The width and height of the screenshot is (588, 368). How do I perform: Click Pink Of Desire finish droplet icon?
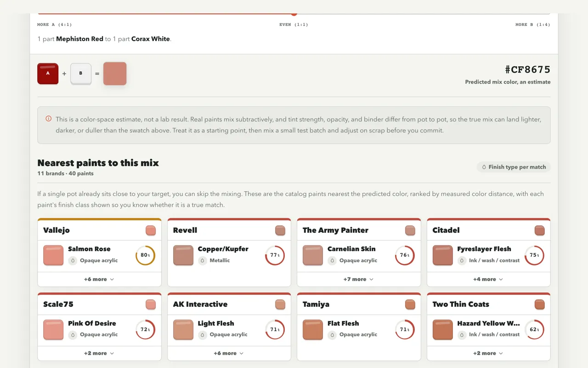pos(73,335)
